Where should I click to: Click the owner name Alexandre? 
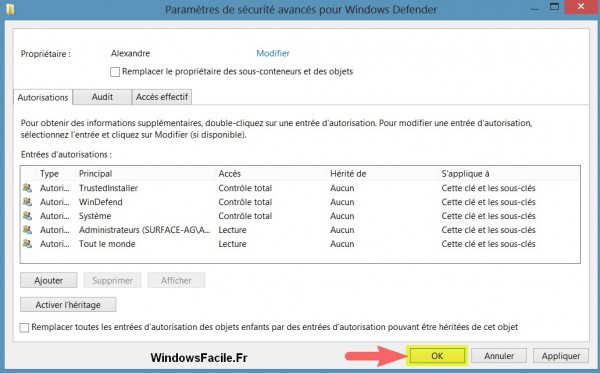point(130,53)
